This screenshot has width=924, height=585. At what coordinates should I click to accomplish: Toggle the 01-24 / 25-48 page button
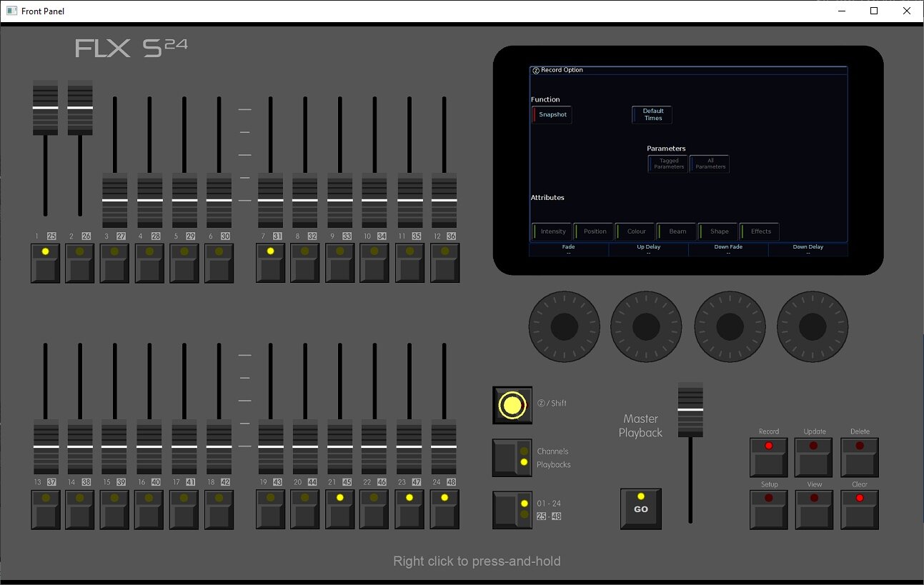coord(512,510)
